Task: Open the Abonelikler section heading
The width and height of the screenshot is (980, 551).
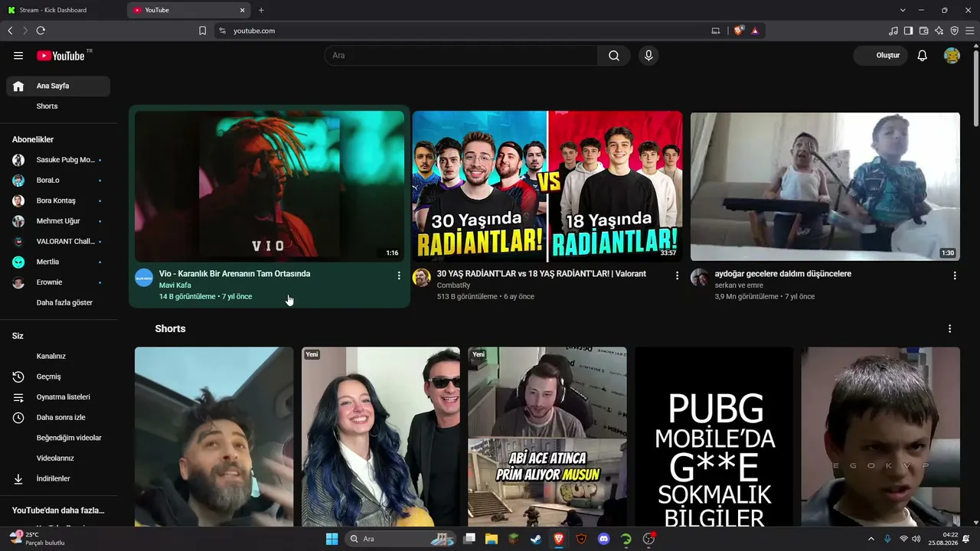Action: point(33,139)
